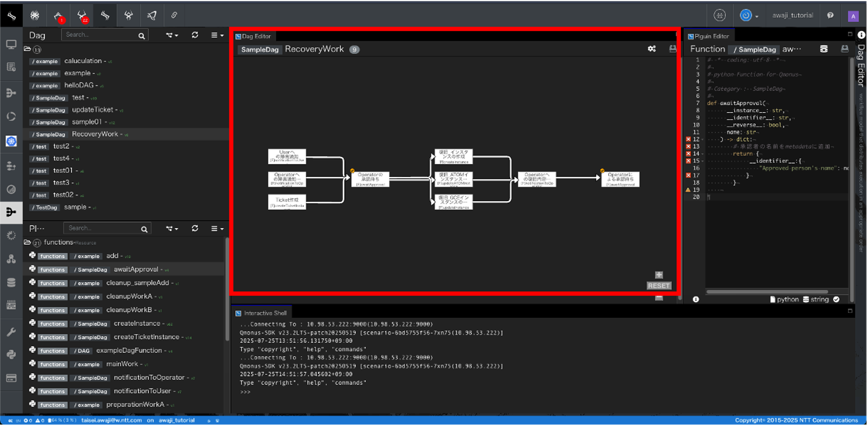This screenshot has height=425, width=868.
Task: Refresh the Dag list
Action: (195, 35)
